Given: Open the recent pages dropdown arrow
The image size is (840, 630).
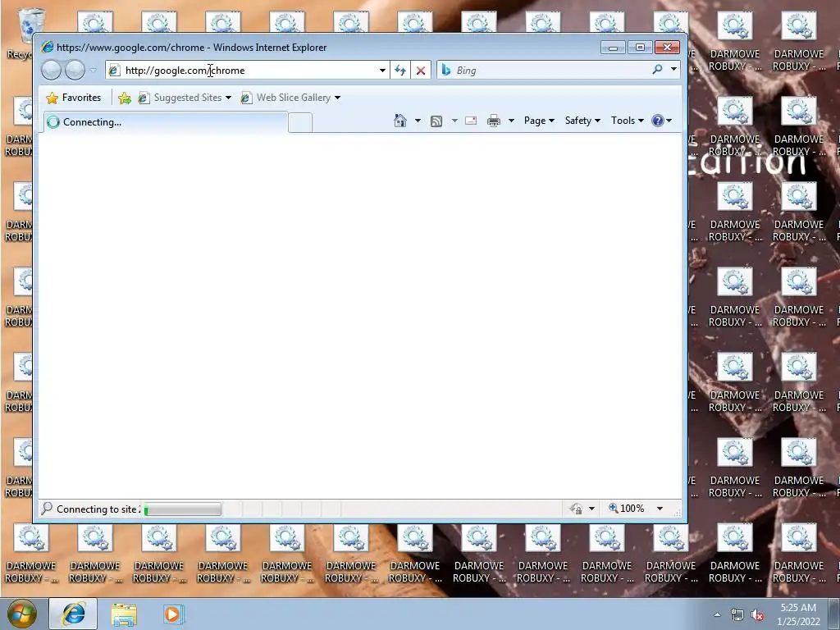Looking at the screenshot, I should click(x=94, y=71).
